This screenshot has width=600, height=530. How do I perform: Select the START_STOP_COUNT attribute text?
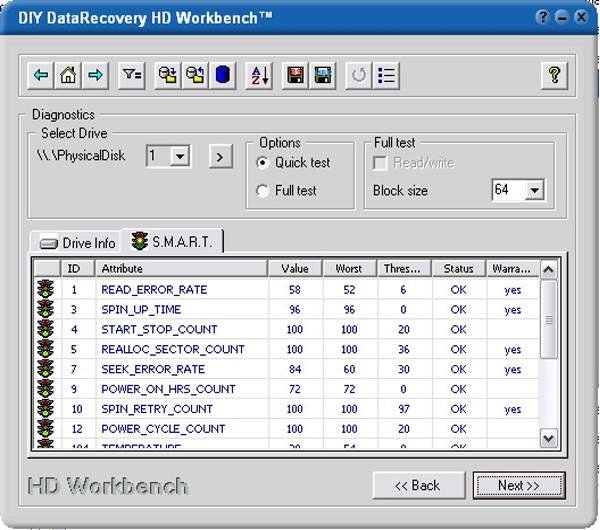[x=159, y=329]
